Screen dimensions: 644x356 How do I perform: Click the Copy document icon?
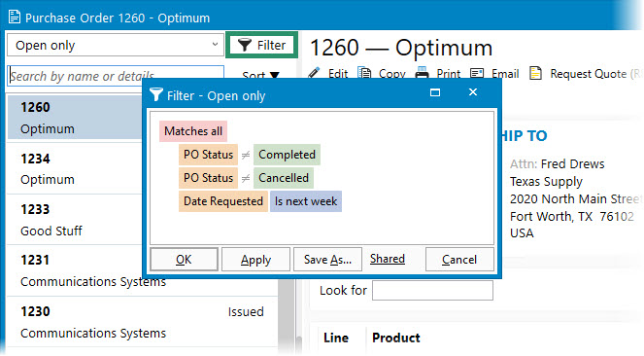click(x=364, y=73)
